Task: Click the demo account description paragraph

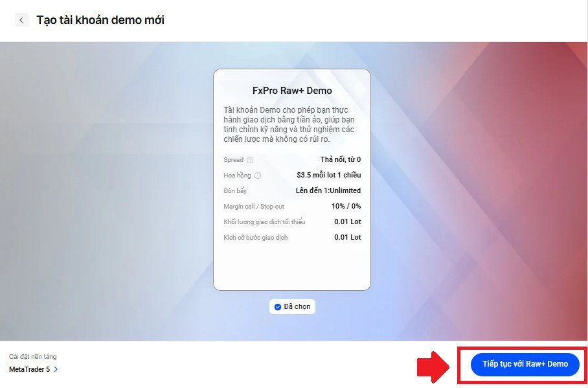Action: pyautogui.click(x=291, y=125)
